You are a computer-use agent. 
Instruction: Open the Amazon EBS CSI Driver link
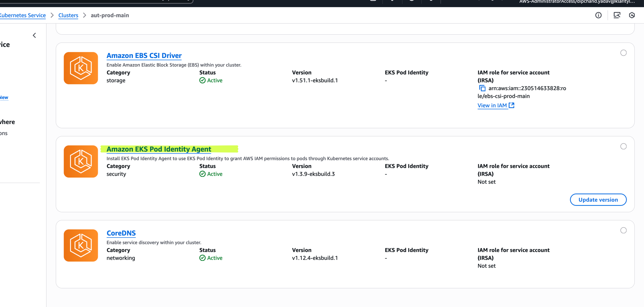click(x=144, y=56)
